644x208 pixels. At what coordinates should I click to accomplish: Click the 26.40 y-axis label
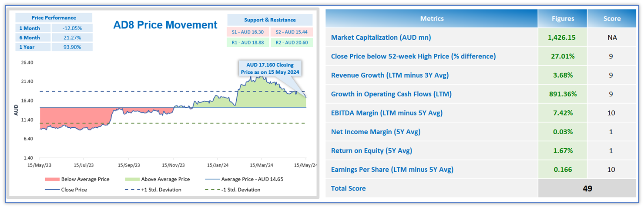click(27, 62)
